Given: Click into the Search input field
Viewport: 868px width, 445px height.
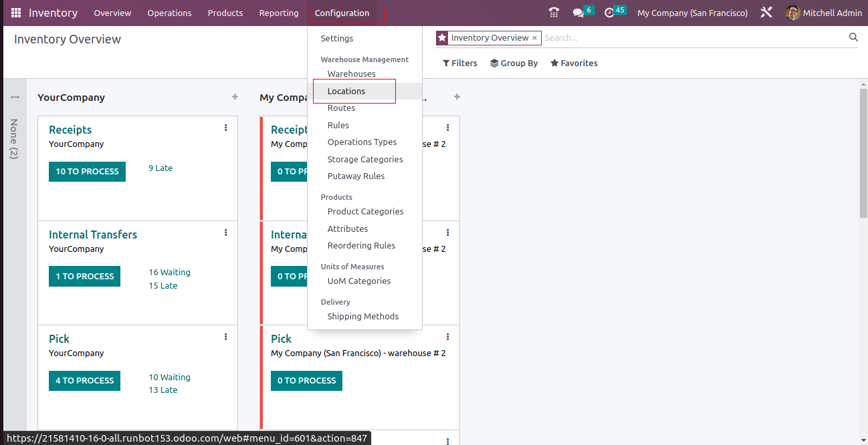Looking at the screenshot, I should coord(689,38).
